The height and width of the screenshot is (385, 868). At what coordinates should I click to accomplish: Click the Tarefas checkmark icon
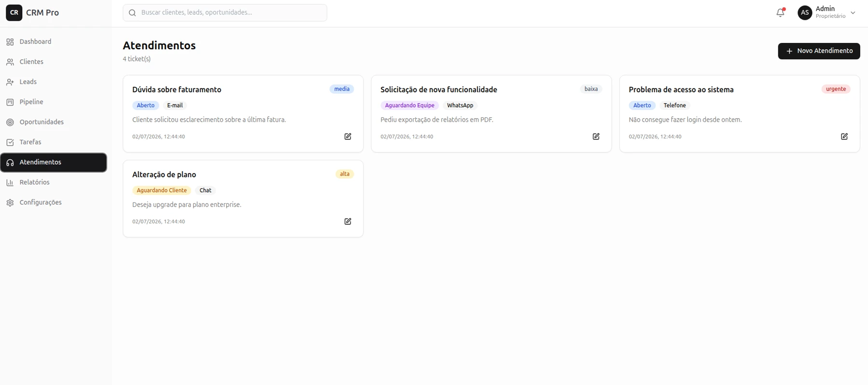pos(10,142)
